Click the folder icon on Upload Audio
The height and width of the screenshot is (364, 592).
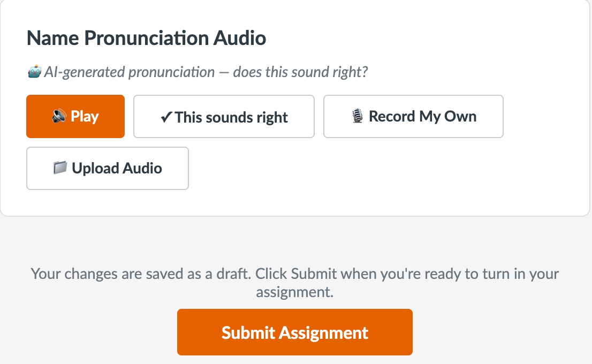click(60, 168)
